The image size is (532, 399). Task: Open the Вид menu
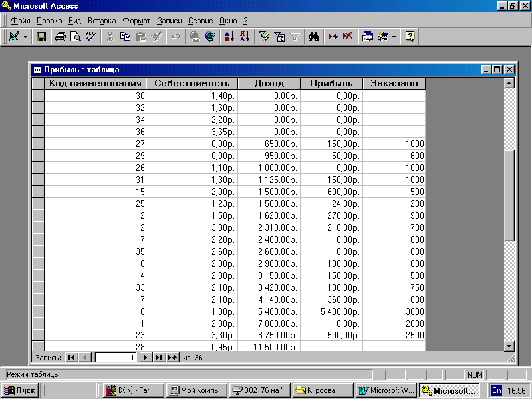(74, 21)
